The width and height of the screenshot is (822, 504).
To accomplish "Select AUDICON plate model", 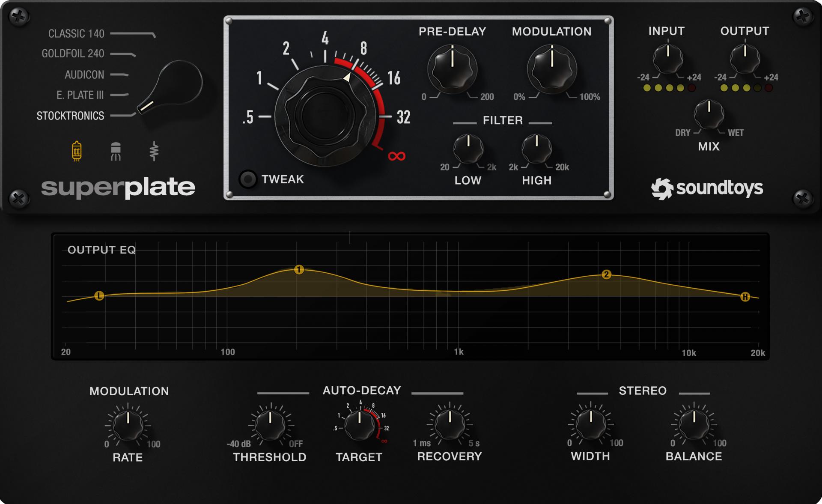I will click(x=84, y=75).
